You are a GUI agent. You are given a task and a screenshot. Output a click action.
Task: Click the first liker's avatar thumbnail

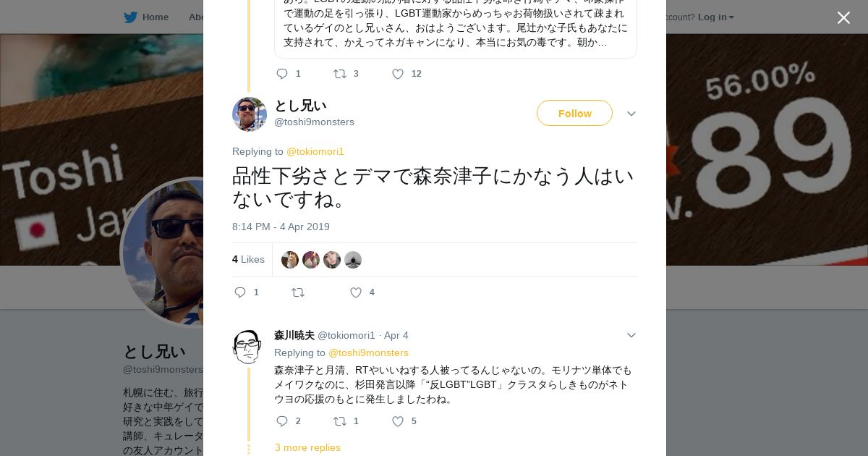[x=290, y=260]
